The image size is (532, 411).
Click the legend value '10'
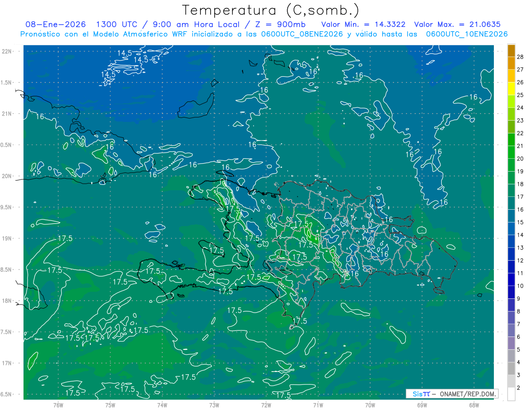[x=520, y=286]
